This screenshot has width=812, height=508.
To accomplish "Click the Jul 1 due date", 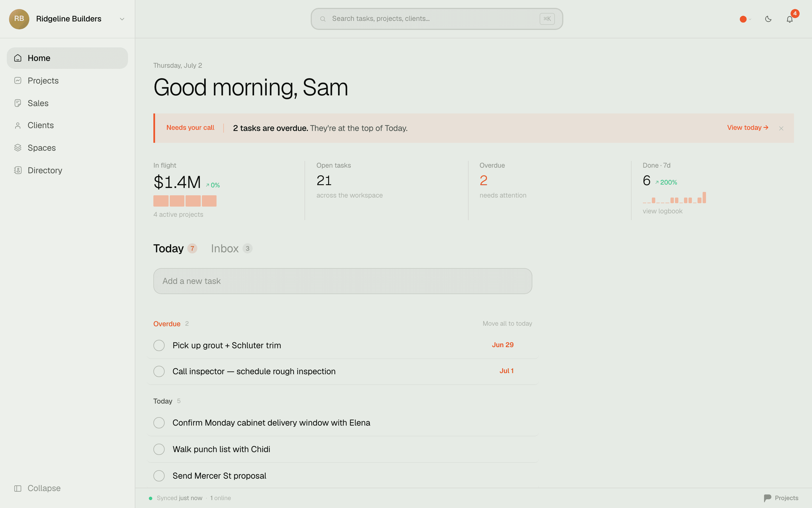I will (506, 371).
